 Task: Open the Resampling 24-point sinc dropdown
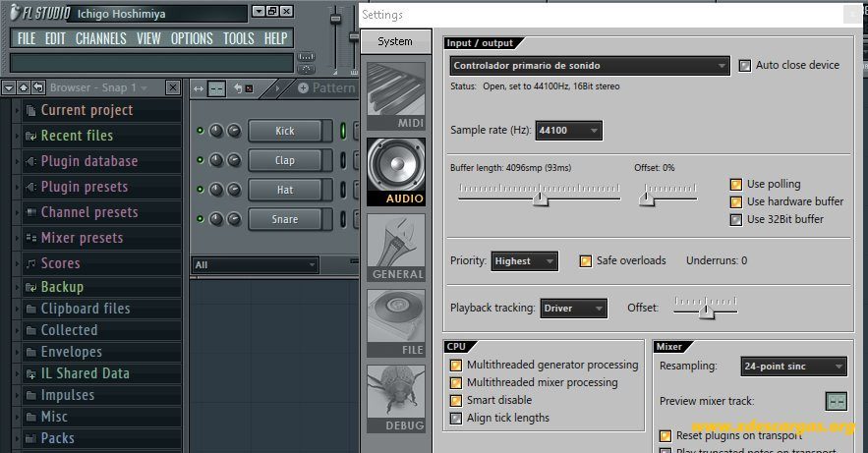click(x=794, y=367)
